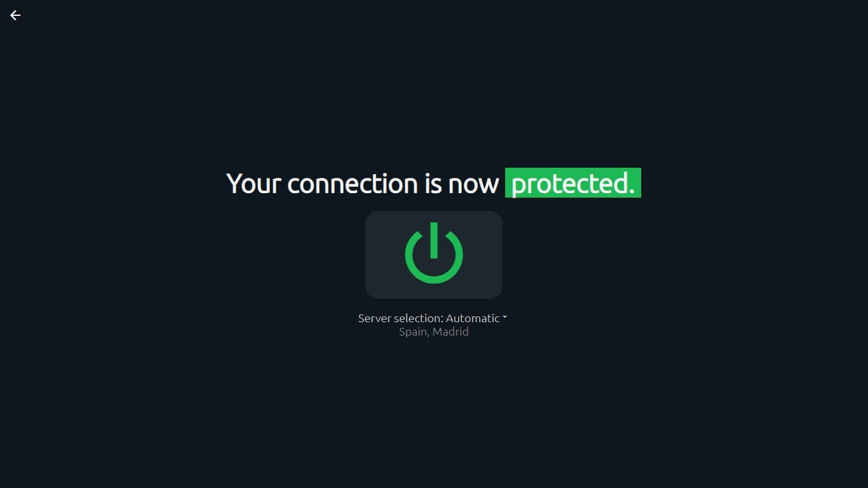Go back using the top-left arrow
Screen dimensions: 868x488
15,15
